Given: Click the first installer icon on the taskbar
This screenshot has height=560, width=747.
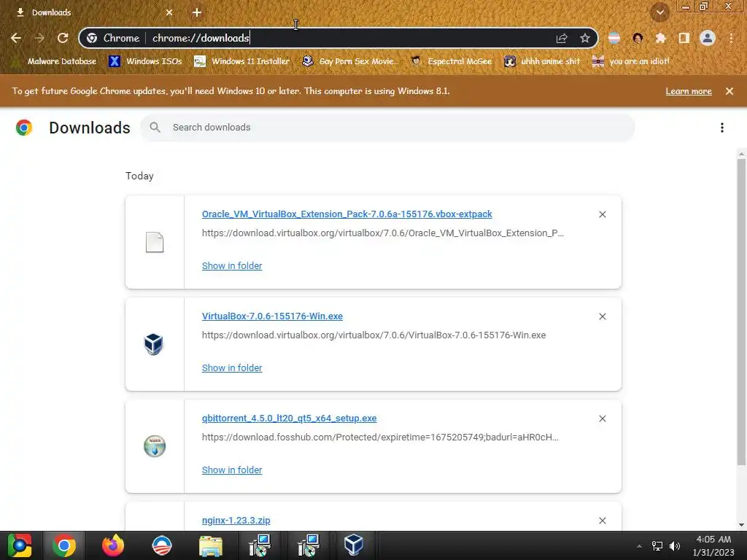Looking at the screenshot, I should pyautogui.click(x=260, y=545).
